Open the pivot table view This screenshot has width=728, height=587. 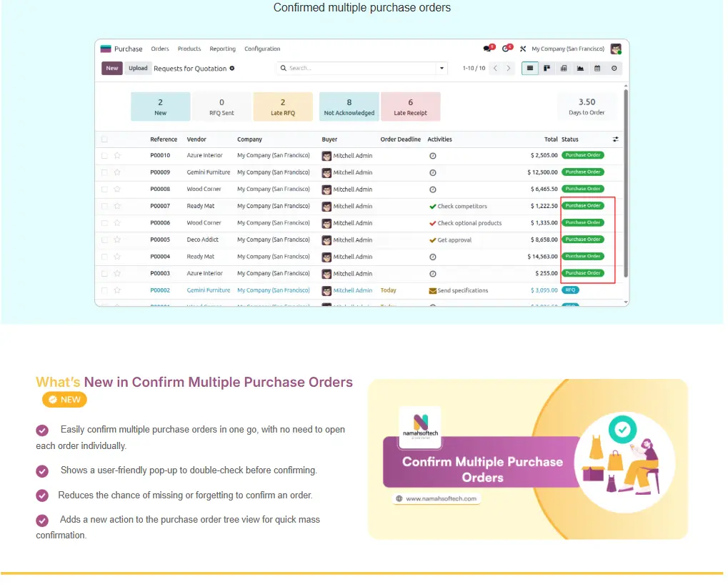[x=564, y=69]
